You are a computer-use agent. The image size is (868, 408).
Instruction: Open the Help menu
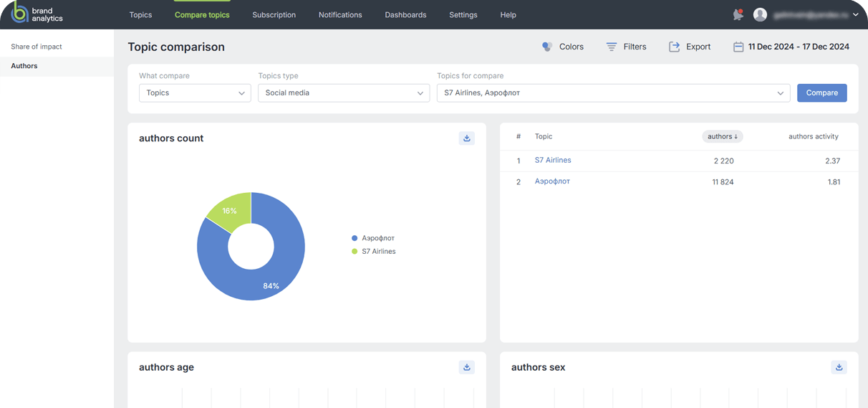(508, 15)
